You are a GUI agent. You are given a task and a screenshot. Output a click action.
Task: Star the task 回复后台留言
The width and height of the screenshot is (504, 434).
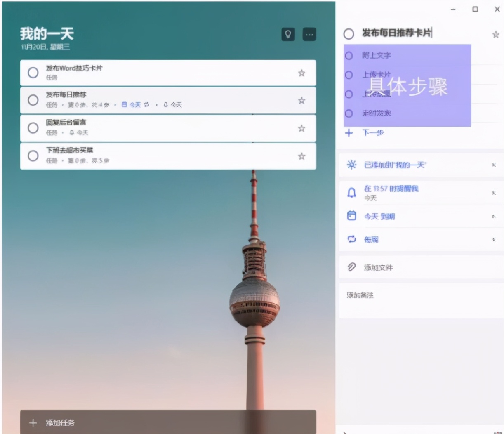[x=301, y=128]
